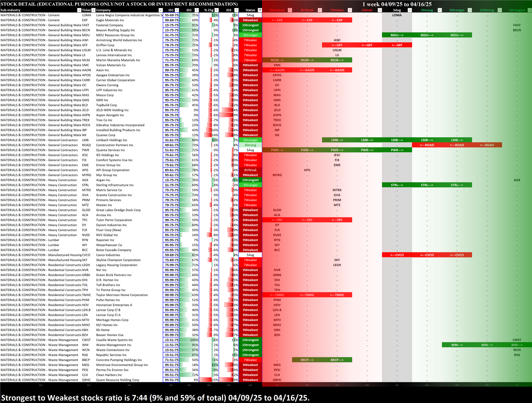Select the Strongest to Weakest ratio text
Image resolution: width=532 pixels, height=403 pixels.
(155, 398)
